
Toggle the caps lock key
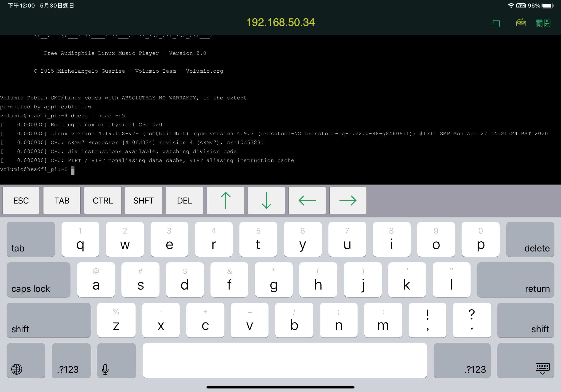[39, 280]
